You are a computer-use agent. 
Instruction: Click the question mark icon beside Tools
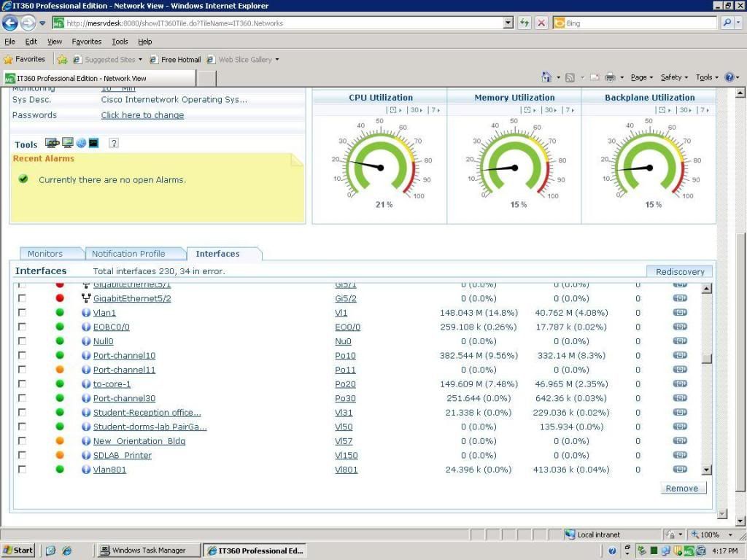(113, 143)
